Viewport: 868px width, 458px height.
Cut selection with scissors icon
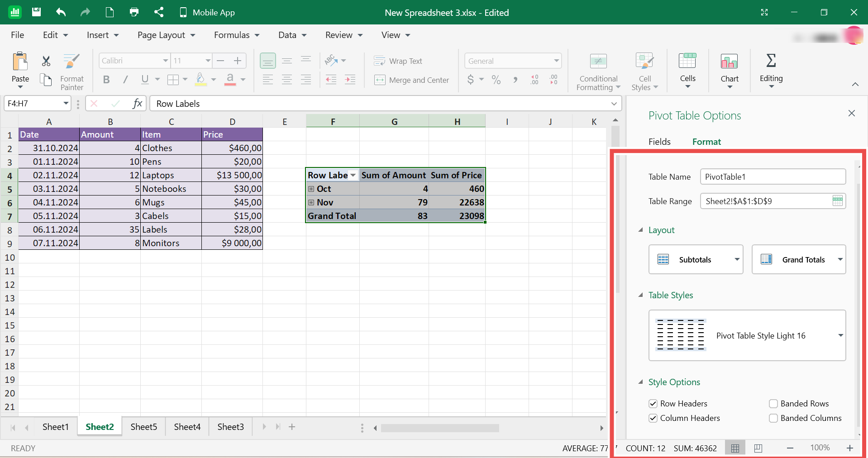(46, 61)
